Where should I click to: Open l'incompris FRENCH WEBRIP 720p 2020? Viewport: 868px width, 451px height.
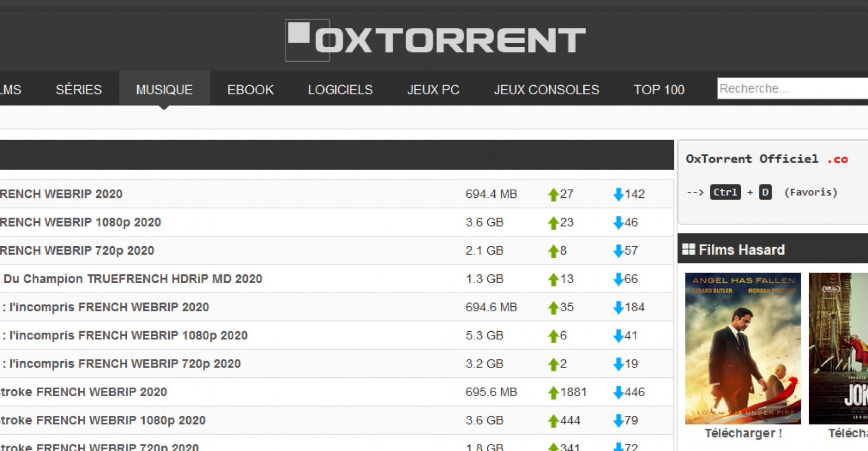[x=122, y=364]
